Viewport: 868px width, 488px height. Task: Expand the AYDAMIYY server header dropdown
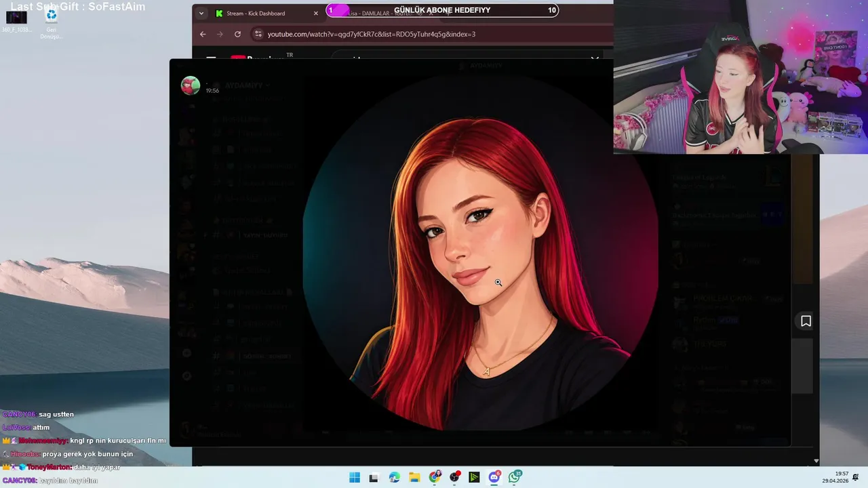248,85
